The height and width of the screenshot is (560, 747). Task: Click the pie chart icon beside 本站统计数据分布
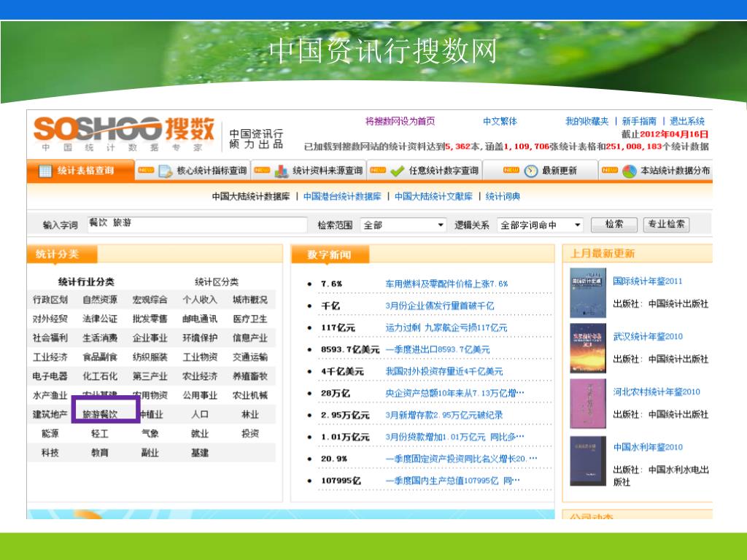click(x=630, y=171)
